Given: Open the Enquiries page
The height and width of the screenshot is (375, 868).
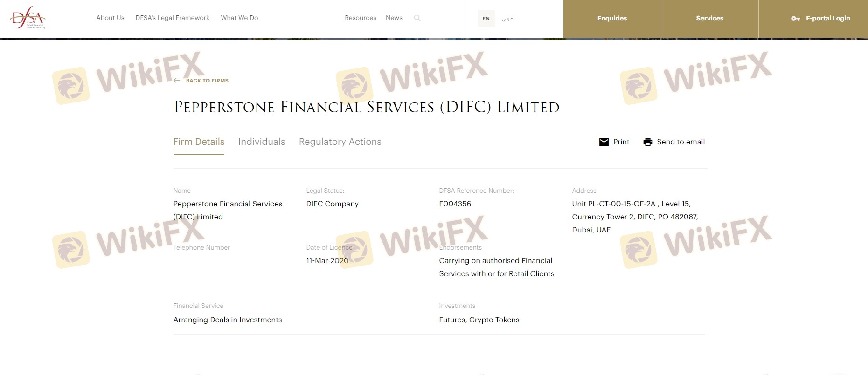Looking at the screenshot, I should tap(612, 19).
